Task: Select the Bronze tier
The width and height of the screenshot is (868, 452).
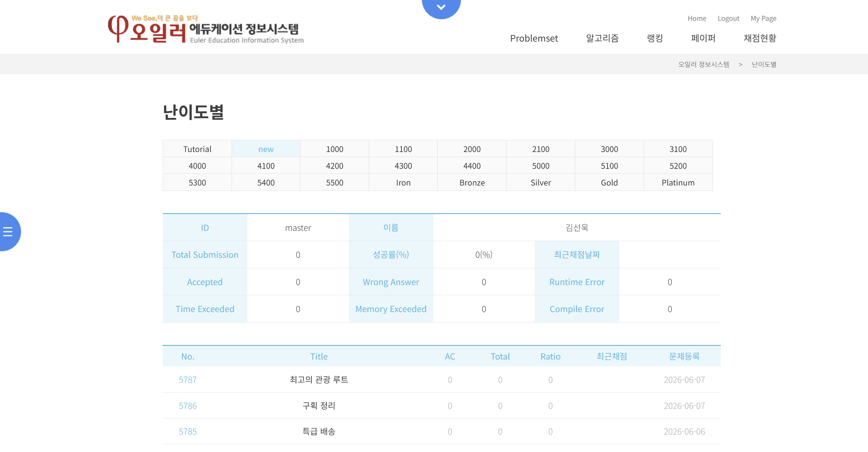Action: pyautogui.click(x=472, y=182)
